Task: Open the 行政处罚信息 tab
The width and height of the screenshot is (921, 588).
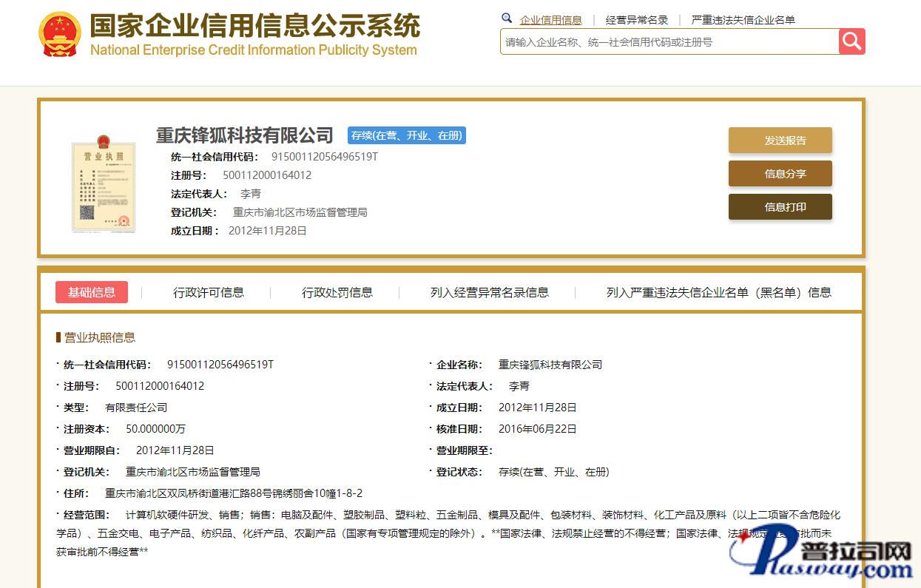Action: coord(337,292)
